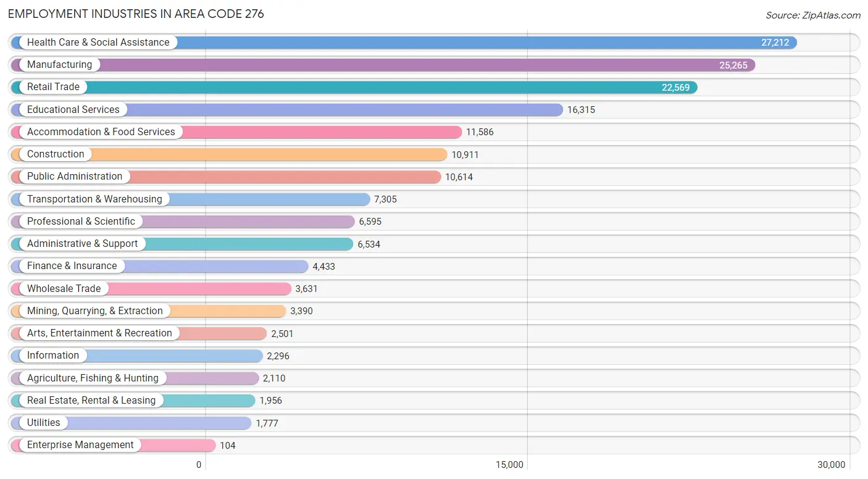Viewport: 868px width, 479px height.
Task: Click the 104 Enterprise Management value
Action: [228, 446]
